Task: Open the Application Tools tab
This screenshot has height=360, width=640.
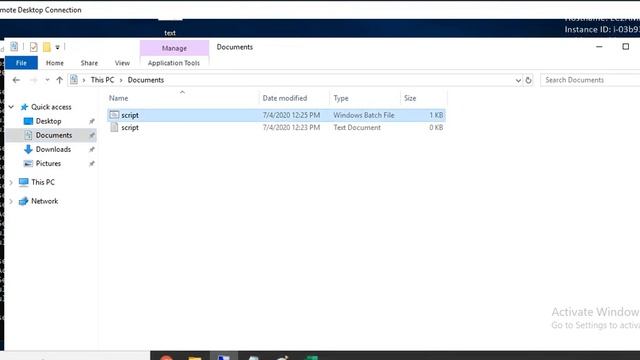Action: click(x=174, y=63)
